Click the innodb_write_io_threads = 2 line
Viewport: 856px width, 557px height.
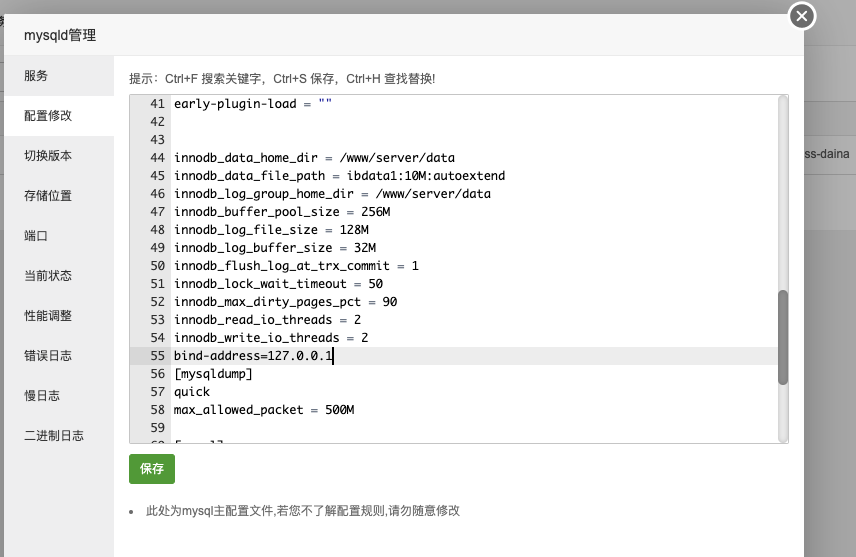click(x=271, y=338)
